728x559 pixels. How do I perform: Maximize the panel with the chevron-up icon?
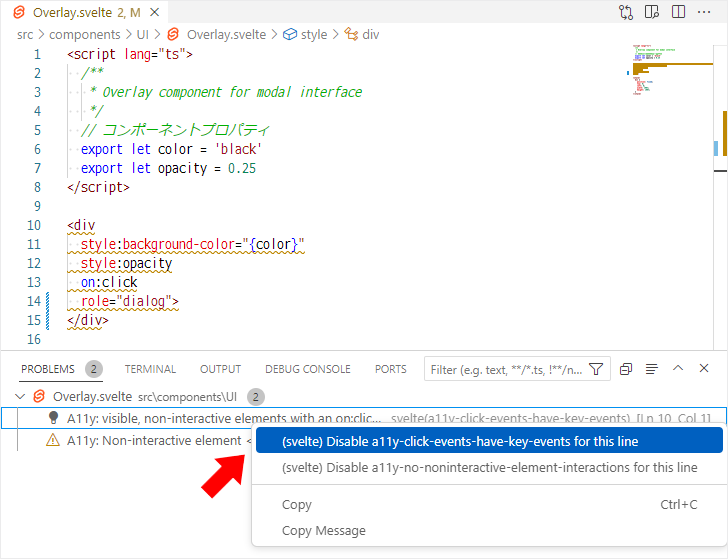678,368
